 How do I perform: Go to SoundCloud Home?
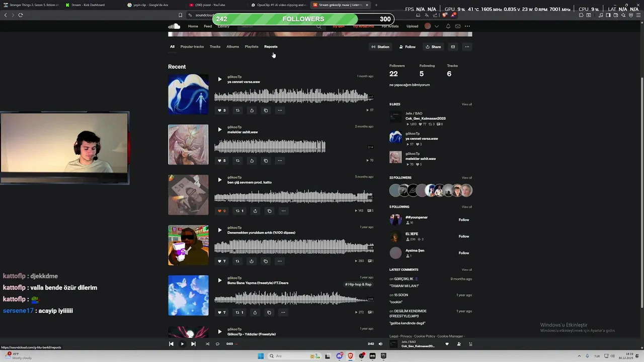tap(193, 26)
